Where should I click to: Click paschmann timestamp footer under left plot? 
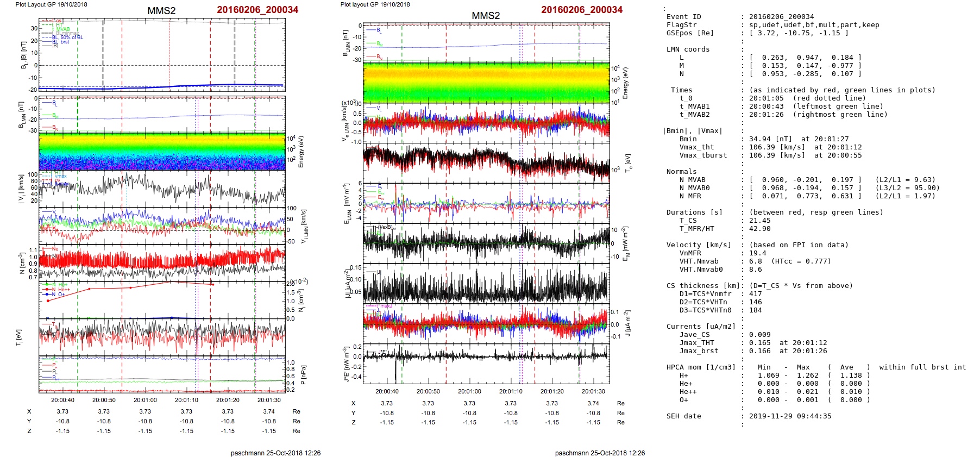click(x=275, y=453)
